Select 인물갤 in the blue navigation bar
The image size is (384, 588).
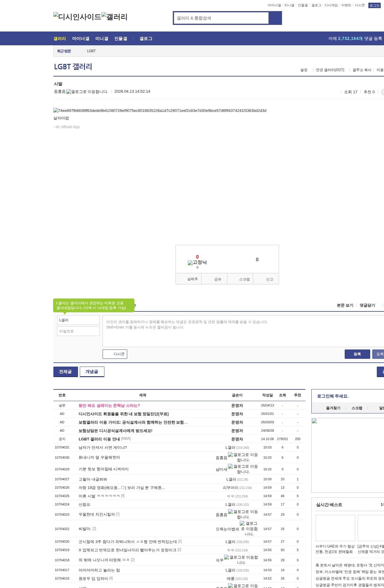[121, 39]
